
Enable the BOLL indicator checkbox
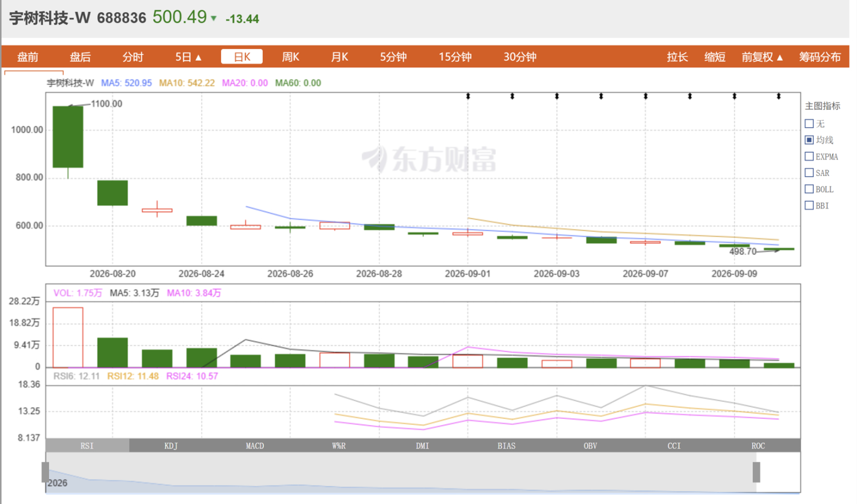pyautogui.click(x=809, y=189)
